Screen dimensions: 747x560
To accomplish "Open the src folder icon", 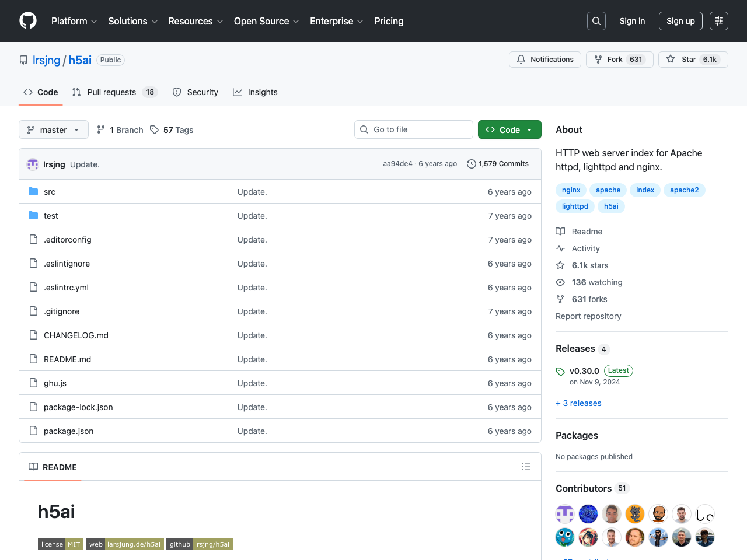I will click(33, 192).
